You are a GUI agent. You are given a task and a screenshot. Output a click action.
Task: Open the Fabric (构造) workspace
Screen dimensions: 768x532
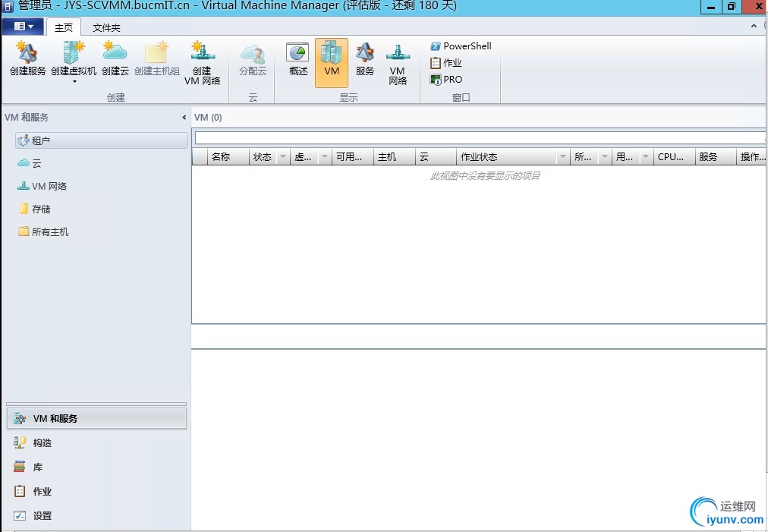(96, 443)
